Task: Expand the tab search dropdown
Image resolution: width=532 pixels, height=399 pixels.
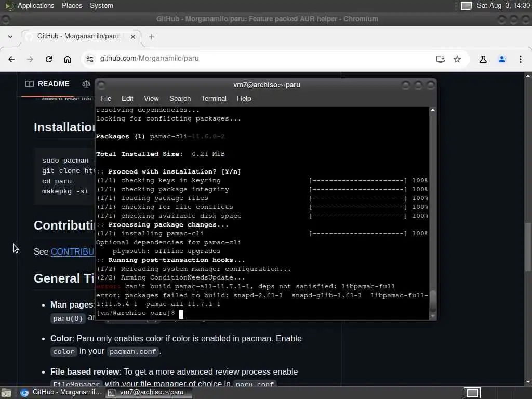Action: tap(10, 37)
